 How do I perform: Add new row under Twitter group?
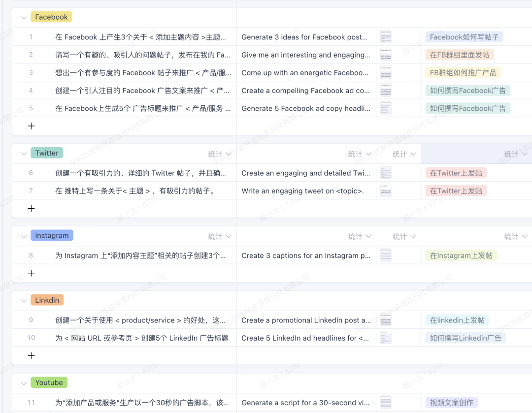(31, 208)
